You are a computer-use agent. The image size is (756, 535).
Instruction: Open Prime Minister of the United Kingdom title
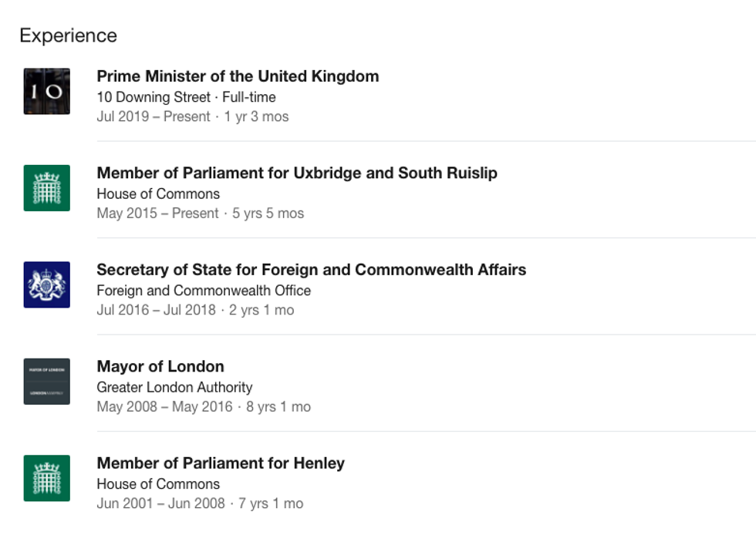point(238,76)
